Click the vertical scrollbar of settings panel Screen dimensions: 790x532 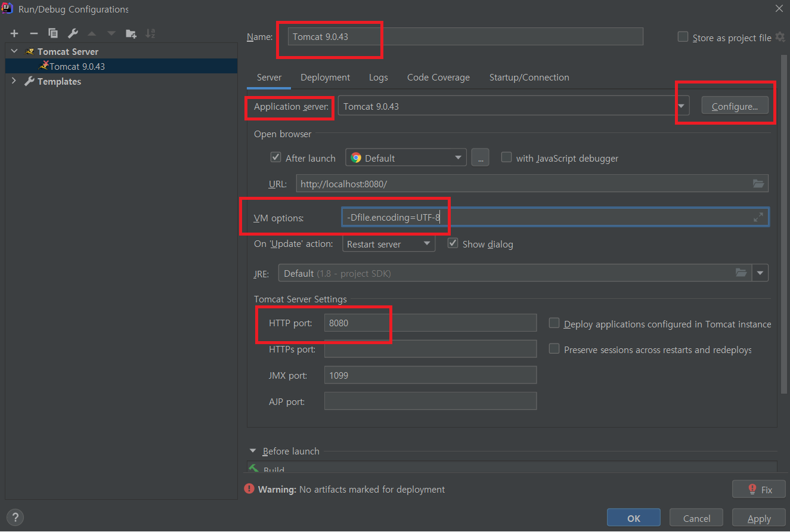pyautogui.click(x=783, y=224)
